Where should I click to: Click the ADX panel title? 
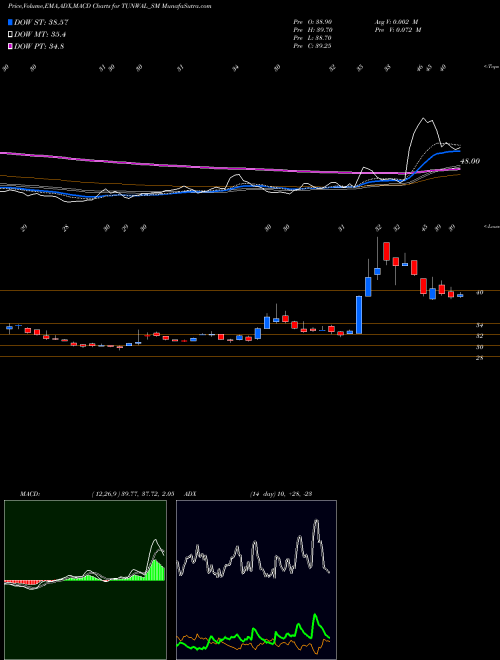tap(190, 494)
